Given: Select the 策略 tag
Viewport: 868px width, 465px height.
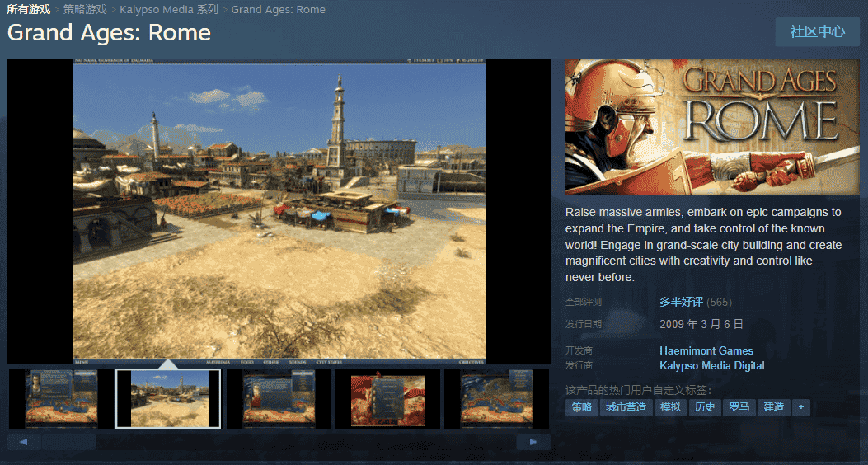Looking at the screenshot, I should pyautogui.click(x=581, y=407).
